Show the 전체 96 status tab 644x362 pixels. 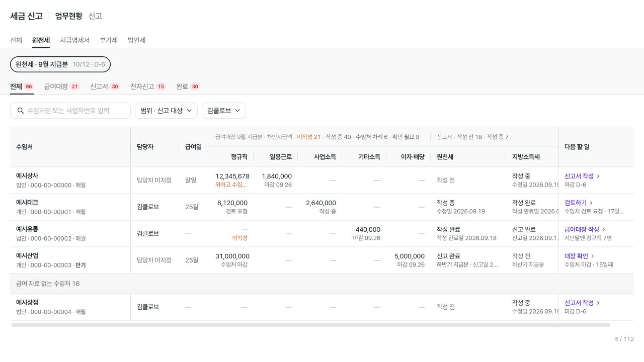tap(22, 86)
